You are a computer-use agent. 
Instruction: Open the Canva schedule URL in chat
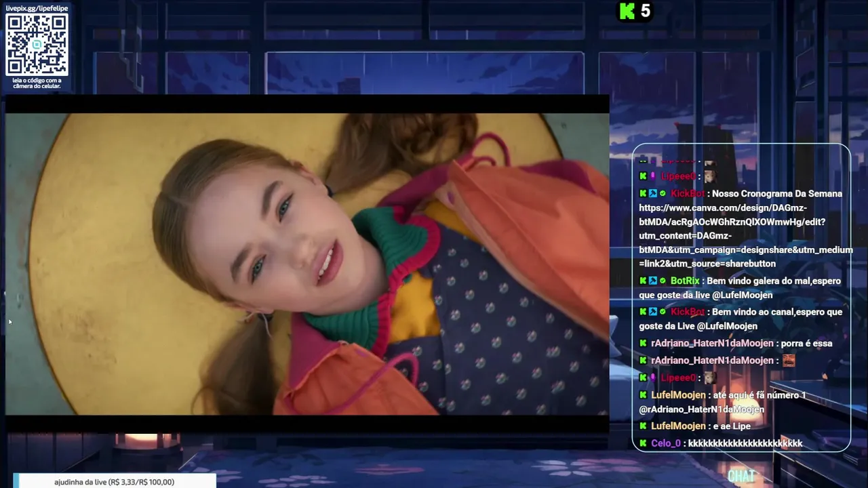[x=746, y=236]
